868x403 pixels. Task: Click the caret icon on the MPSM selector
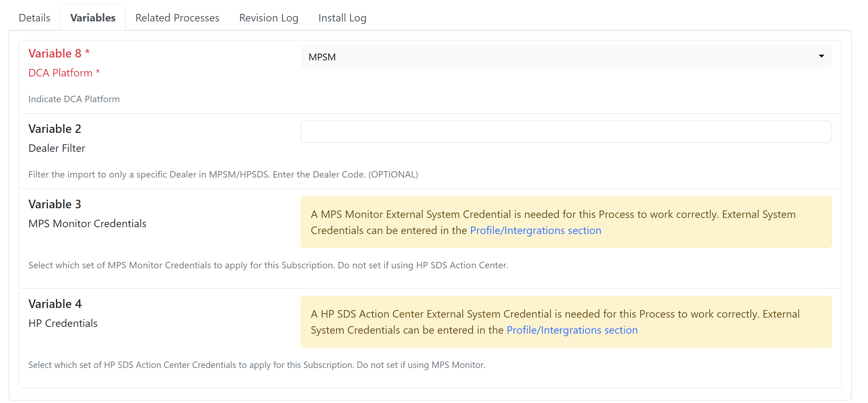(821, 56)
